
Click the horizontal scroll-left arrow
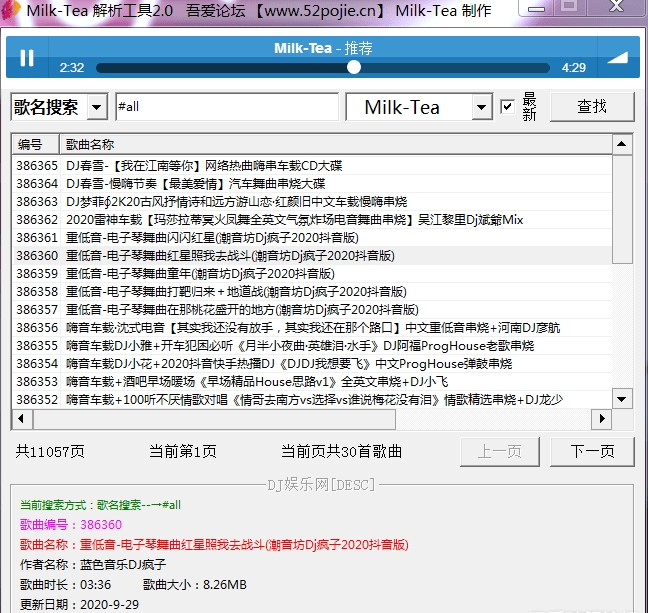tap(20, 418)
